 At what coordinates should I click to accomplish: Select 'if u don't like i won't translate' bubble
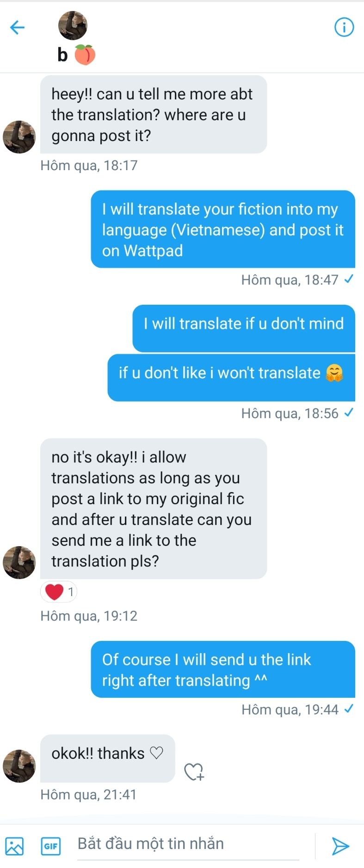coord(231,377)
